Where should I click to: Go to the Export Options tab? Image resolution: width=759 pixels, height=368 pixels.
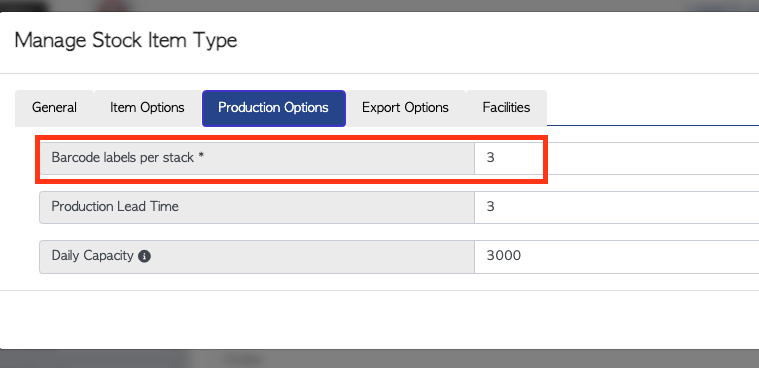click(x=405, y=107)
